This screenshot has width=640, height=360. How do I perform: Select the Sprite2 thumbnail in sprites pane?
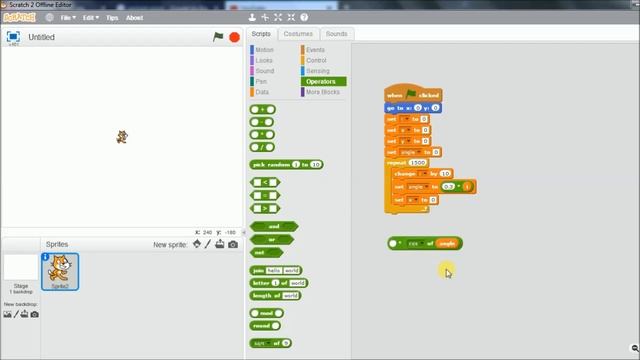point(60,271)
